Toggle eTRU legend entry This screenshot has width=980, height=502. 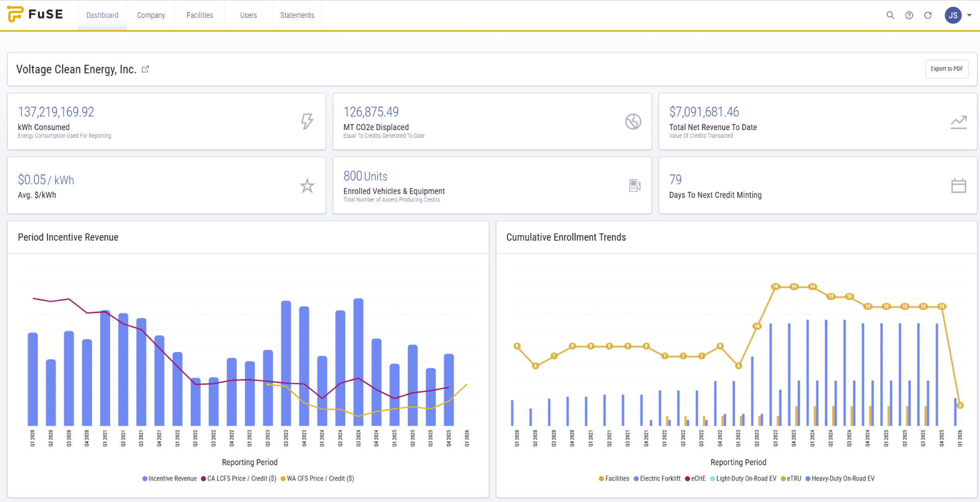point(791,479)
